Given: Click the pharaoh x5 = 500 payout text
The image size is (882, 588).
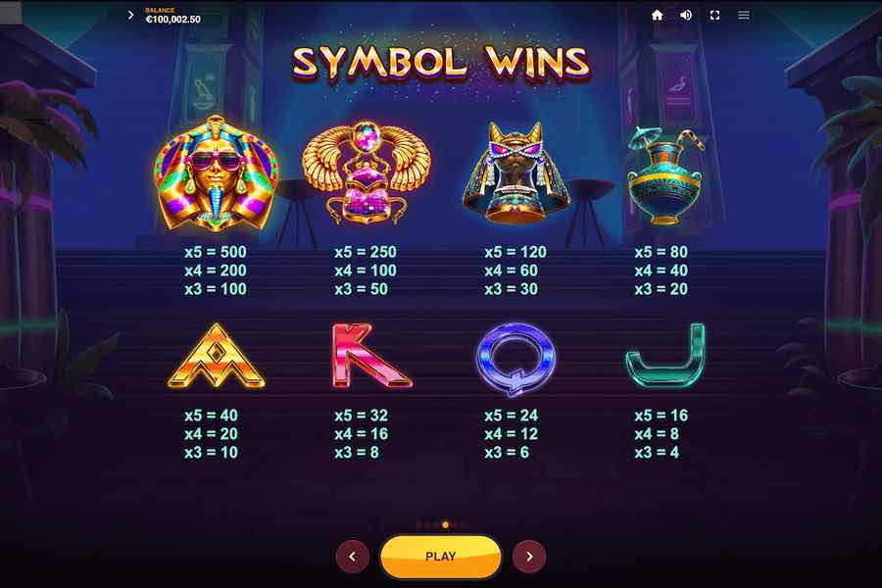Looking at the screenshot, I should [216, 252].
